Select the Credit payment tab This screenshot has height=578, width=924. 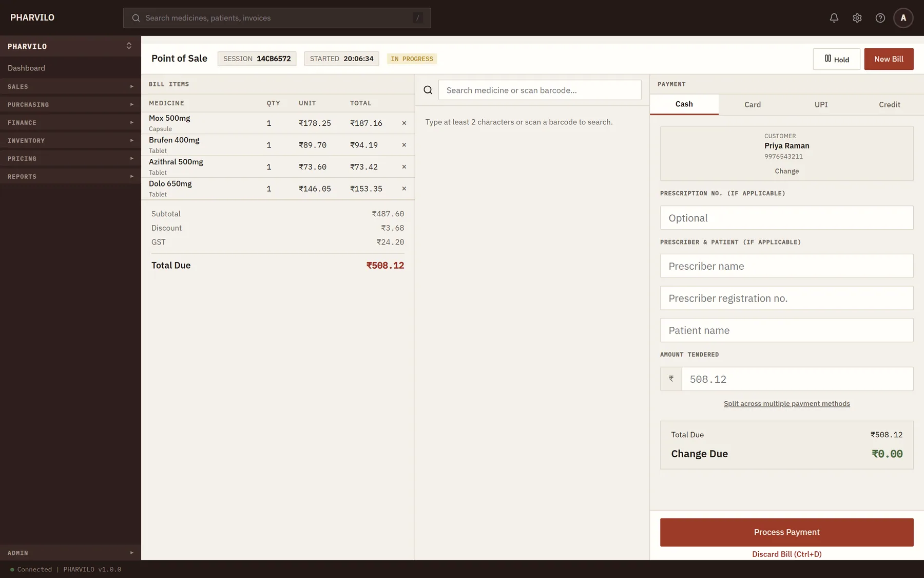(889, 104)
